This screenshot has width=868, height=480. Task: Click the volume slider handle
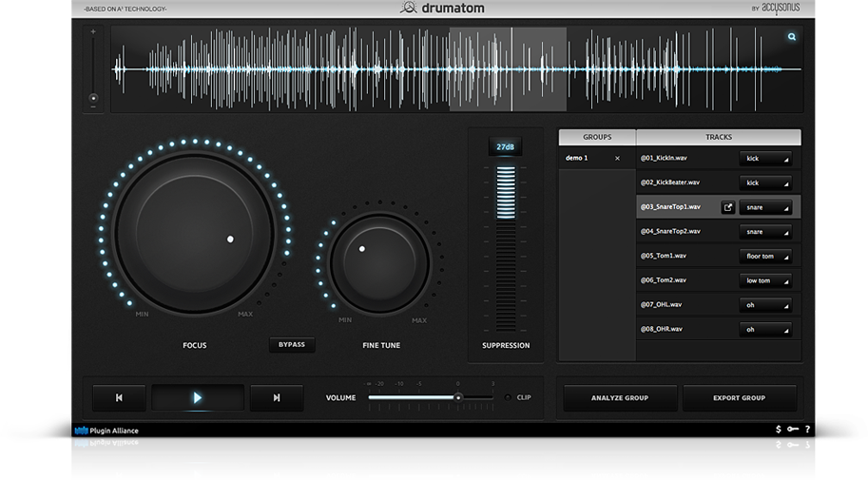point(458,397)
